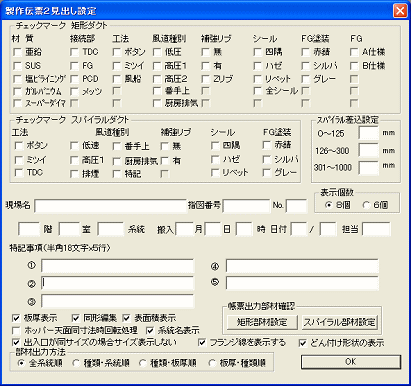Toggle どん付け形状の表示 checkbox

[303, 343]
